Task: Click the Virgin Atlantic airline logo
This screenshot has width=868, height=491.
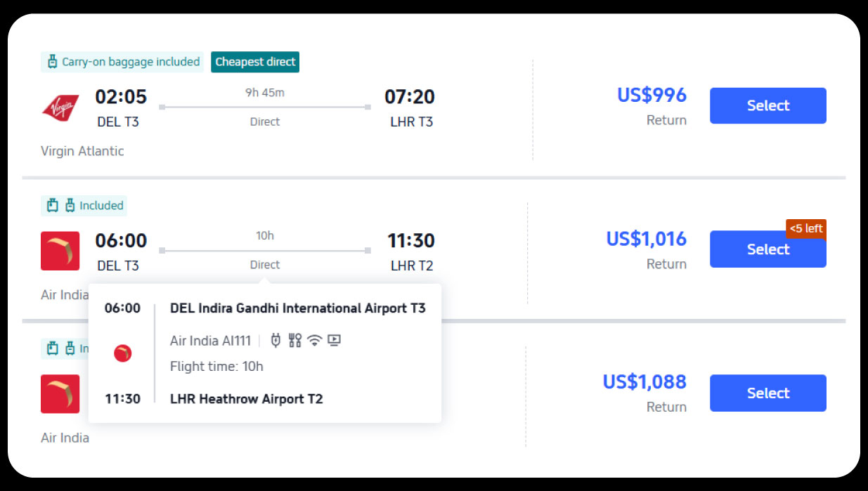Action: click(60, 107)
